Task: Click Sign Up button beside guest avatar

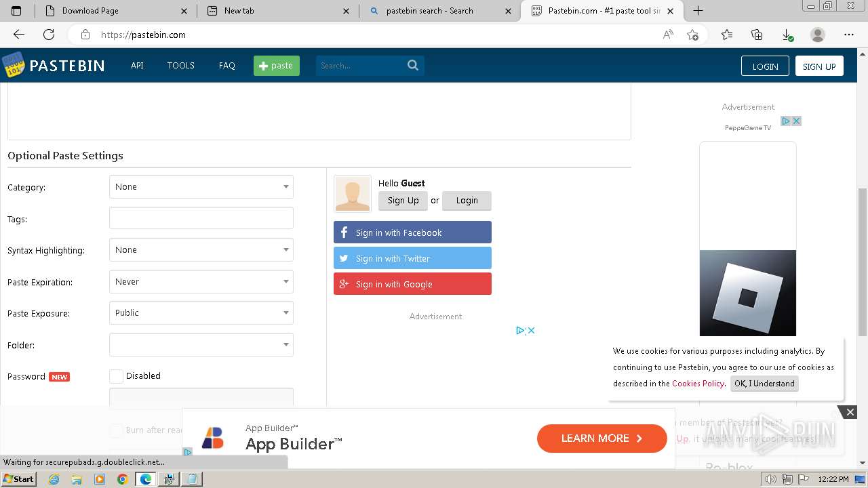Action: (403, 201)
